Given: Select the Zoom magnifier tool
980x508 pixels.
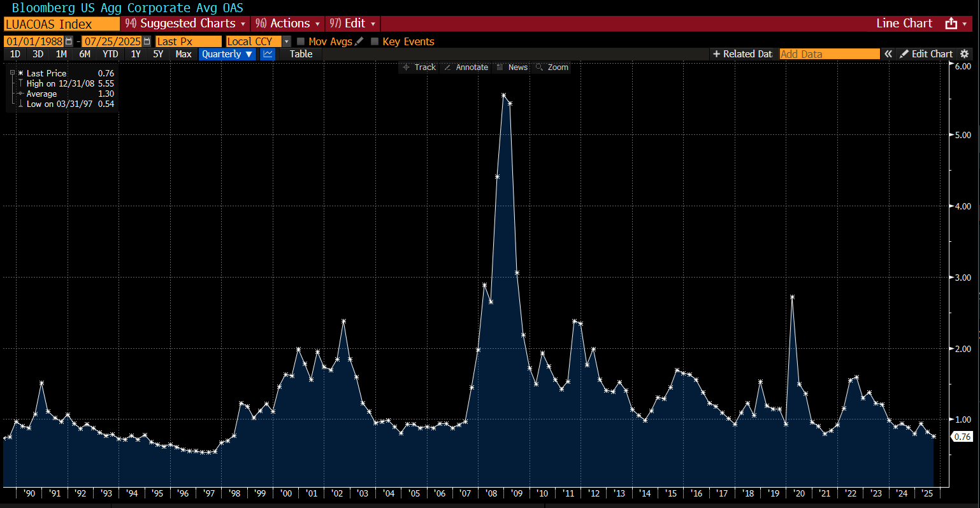Looking at the screenshot, I should click(x=552, y=67).
